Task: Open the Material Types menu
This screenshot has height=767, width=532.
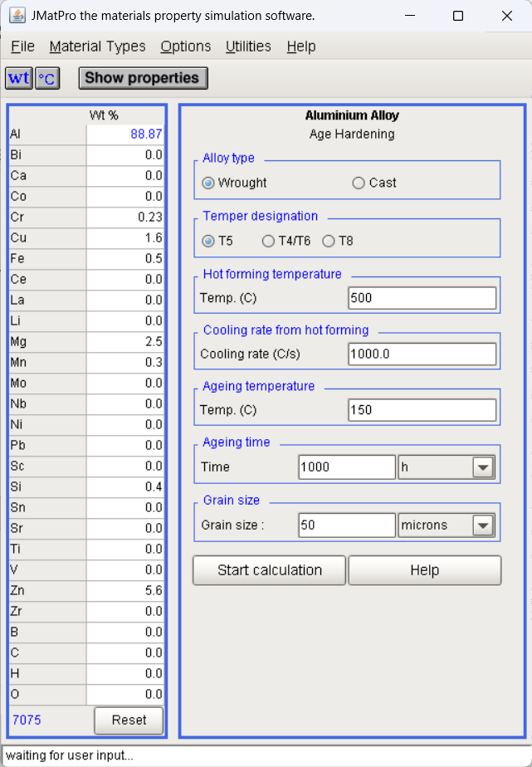Action: click(97, 46)
